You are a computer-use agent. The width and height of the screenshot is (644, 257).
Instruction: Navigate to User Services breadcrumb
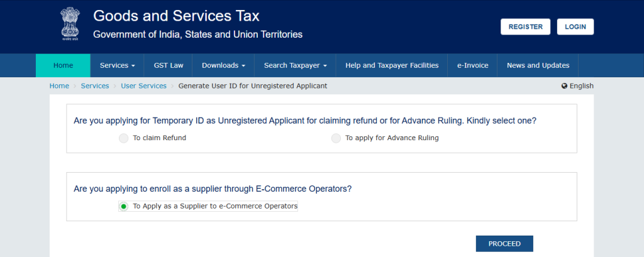click(143, 86)
